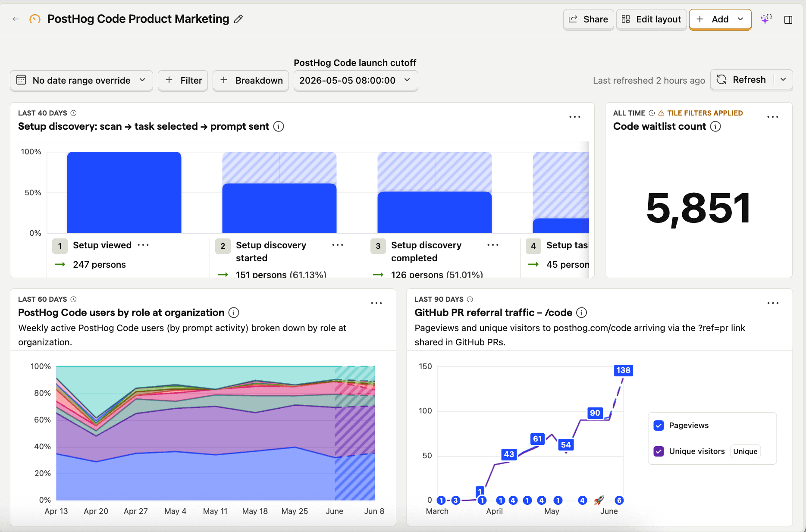Click the 138 data label

tap(623, 370)
